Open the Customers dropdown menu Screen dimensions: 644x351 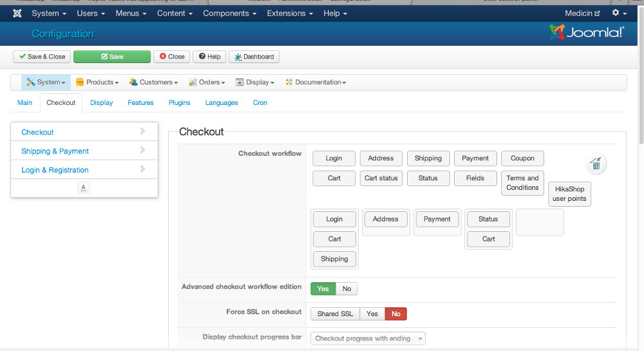(x=154, y=82)
